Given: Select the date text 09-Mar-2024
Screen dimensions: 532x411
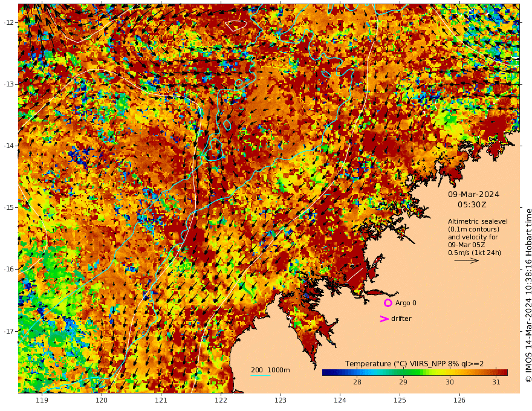Looking at the screenshot, I should (x=473, y=194).
